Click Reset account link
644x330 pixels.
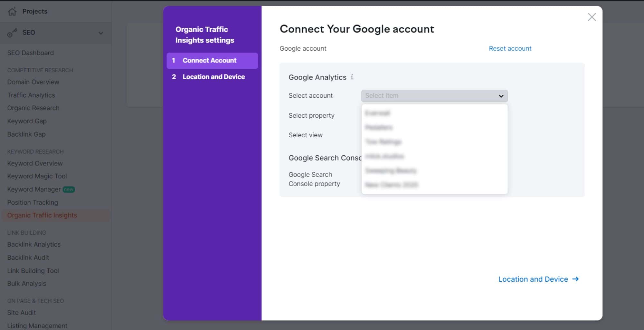pyautogui.click(x=510, y=48)
